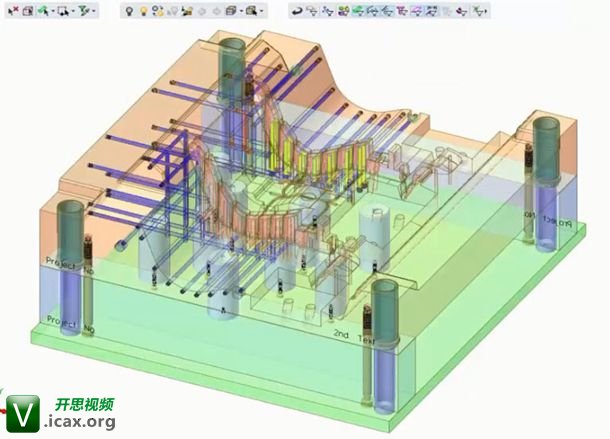Select the rectangle selection cursor tool
The height and width of the screenshot is (439, 610).
point(63,11)
